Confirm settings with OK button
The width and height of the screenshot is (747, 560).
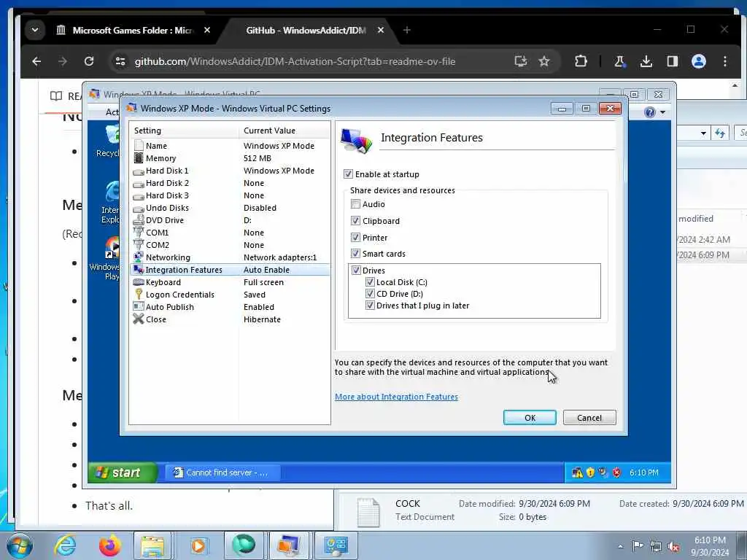coord(530,418)
